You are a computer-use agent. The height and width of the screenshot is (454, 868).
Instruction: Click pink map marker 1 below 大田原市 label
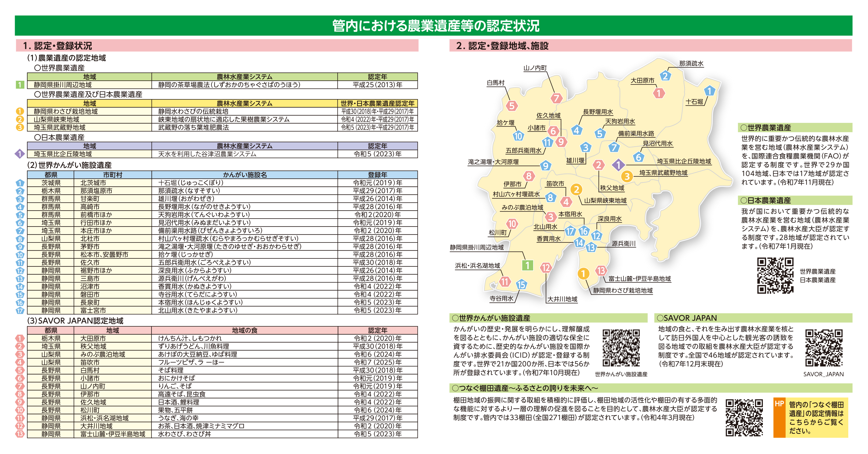click(x=659, y=93)
